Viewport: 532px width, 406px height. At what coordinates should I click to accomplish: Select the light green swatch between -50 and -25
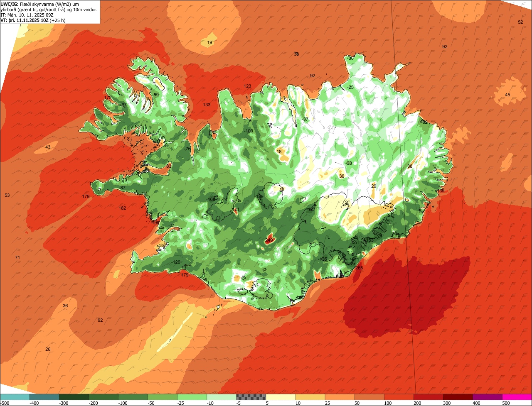(x=163, y=397)
